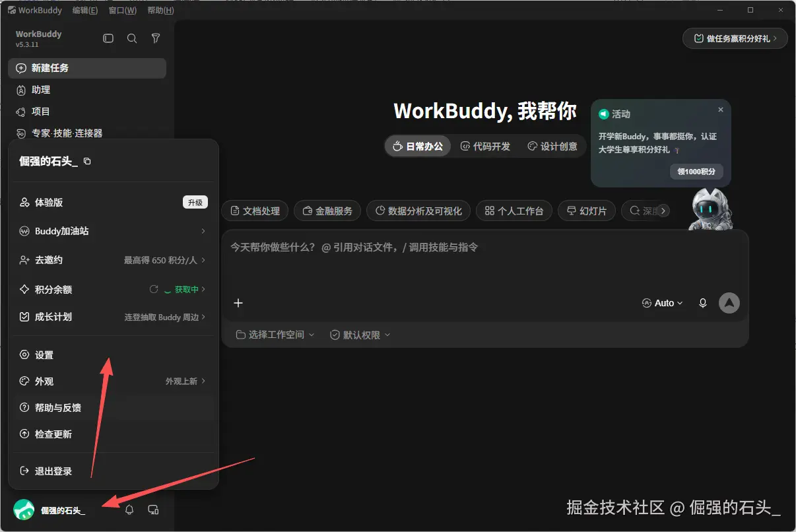Click the device screen icon beside the bell
This screenshot has width=796, height=532.
[x=153, y=510]
